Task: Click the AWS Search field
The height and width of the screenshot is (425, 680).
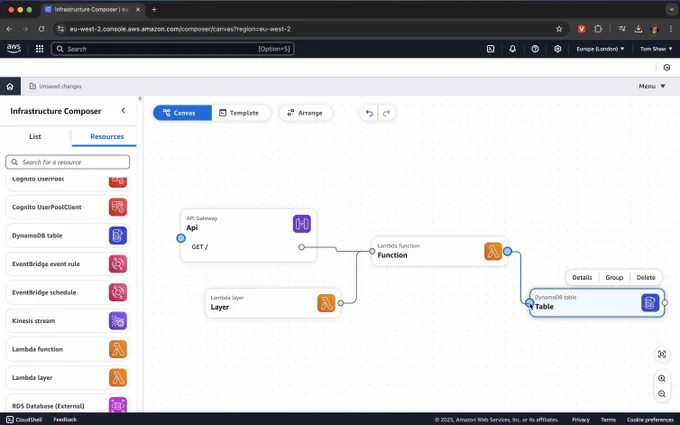Action: coord(173,49)
